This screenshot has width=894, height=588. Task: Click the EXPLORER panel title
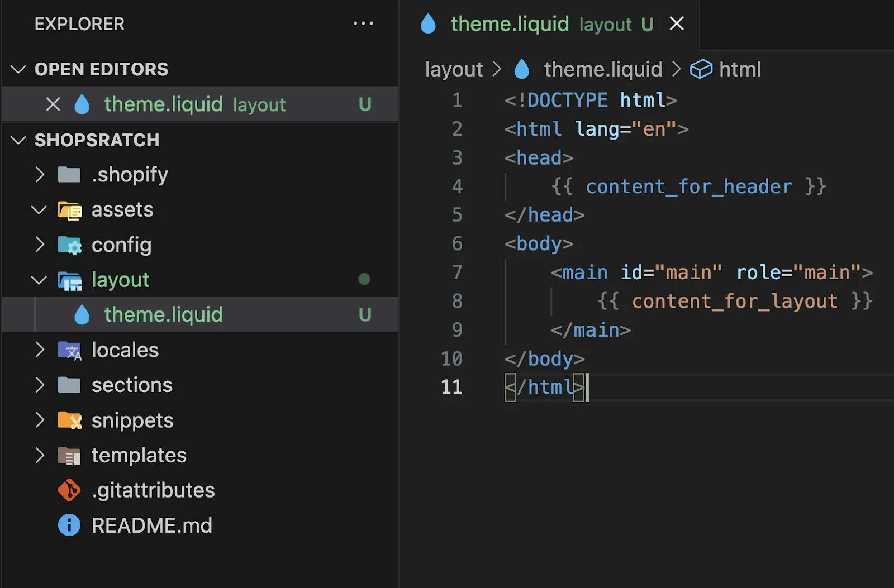pos(79,24)
